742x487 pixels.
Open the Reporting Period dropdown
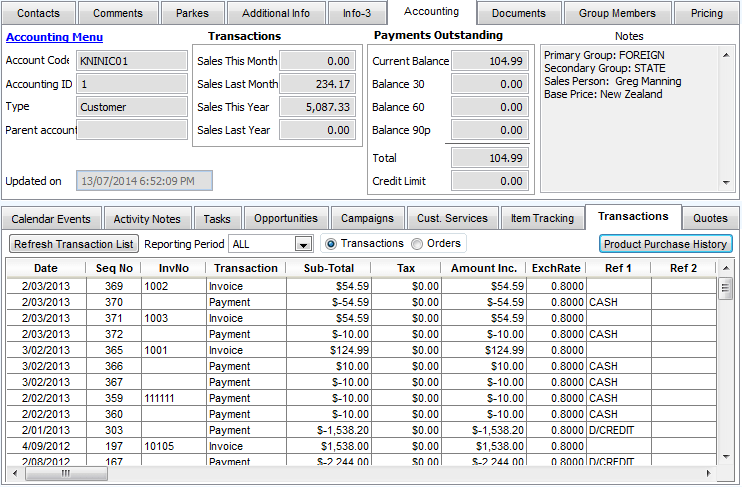(x=303, y=245)
